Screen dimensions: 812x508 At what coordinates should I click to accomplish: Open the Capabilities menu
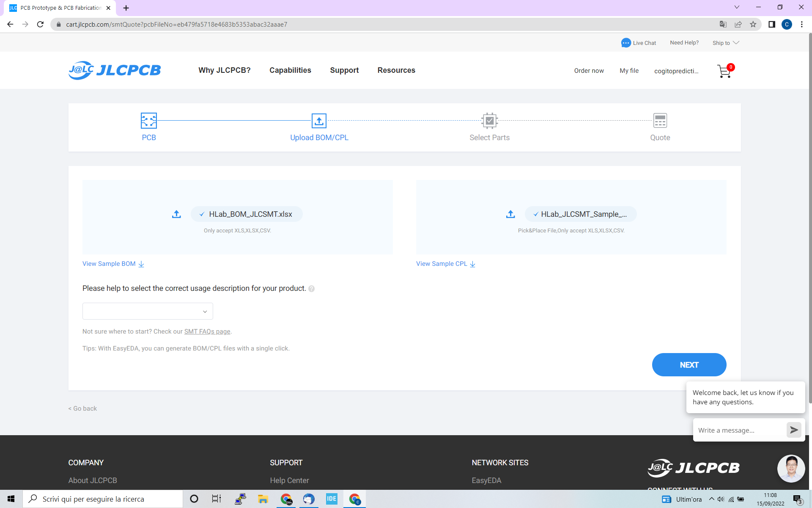290,70
